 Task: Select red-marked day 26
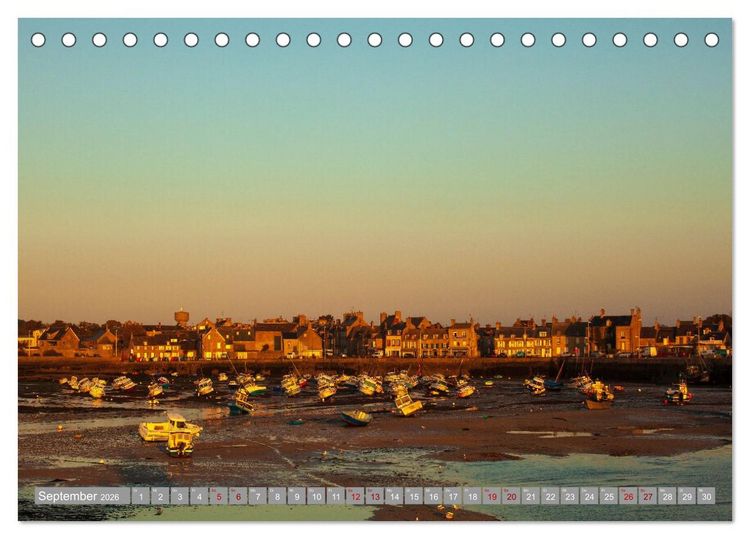[629, 496]
